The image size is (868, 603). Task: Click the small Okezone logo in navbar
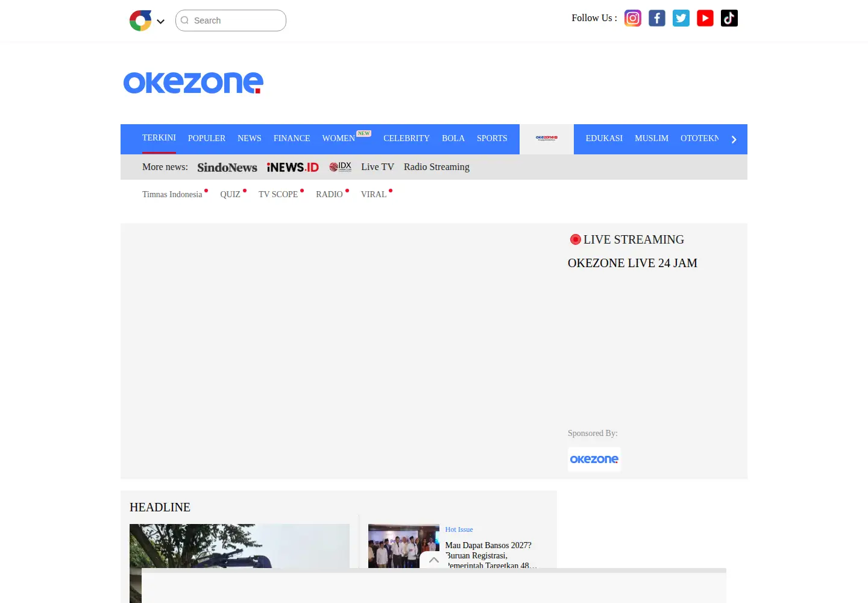point(547,138)
